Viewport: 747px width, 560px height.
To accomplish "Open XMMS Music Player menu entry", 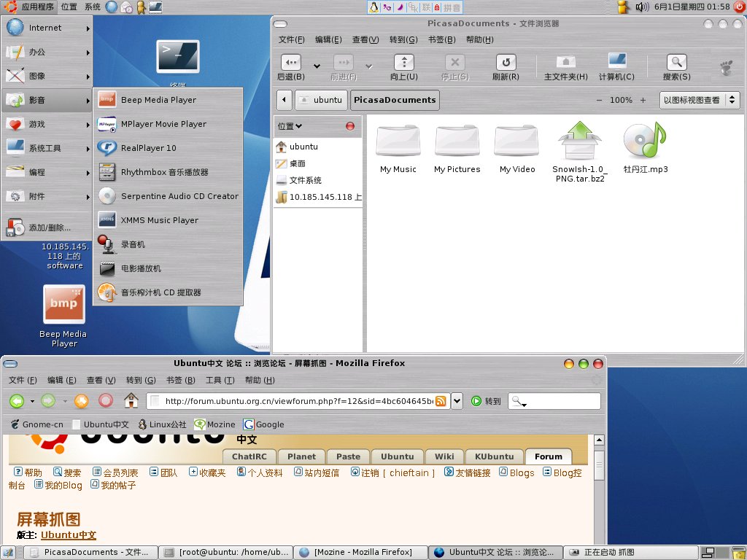I will click(168, 220).
